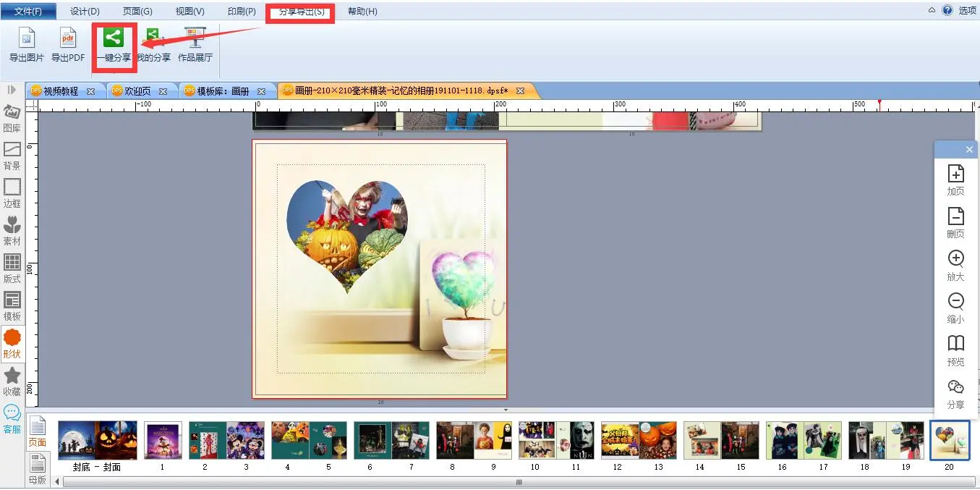
Task: Switch to Master Page (母版) view
Action: pos(38,469)
